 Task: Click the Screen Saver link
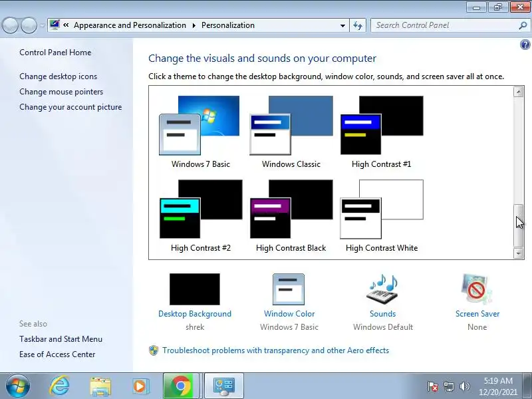tap(477, 314)
